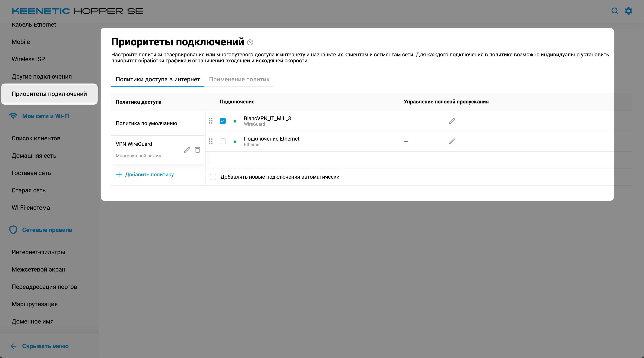
Task: Delete the VPN WireGuard policy
Action: click(198, 150)
